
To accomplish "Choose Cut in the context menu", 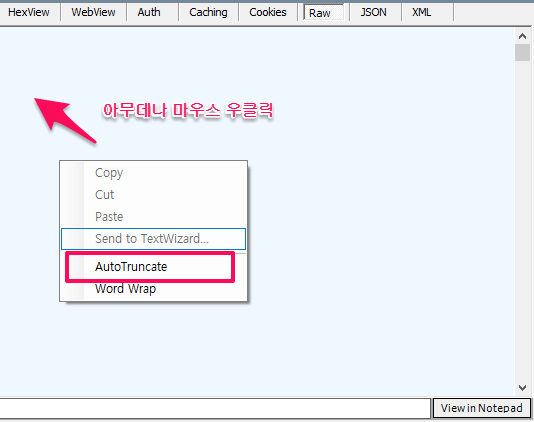I will (153, 194).
